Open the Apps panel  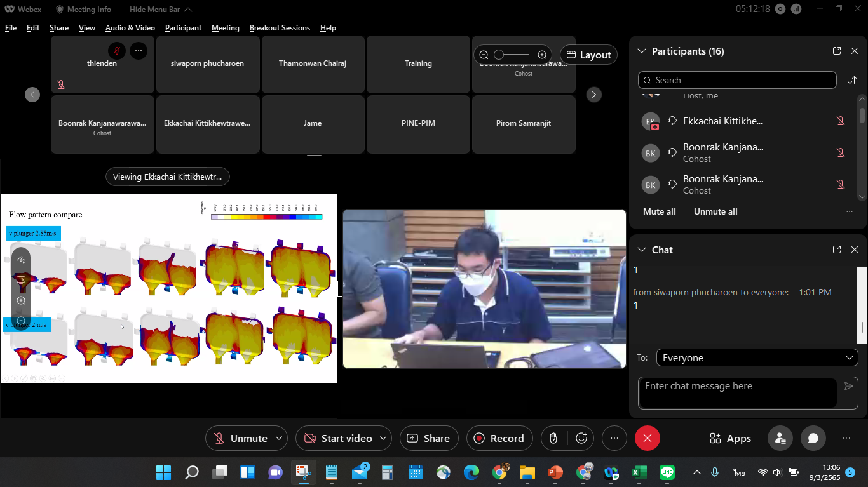click(x=730, y=438)
